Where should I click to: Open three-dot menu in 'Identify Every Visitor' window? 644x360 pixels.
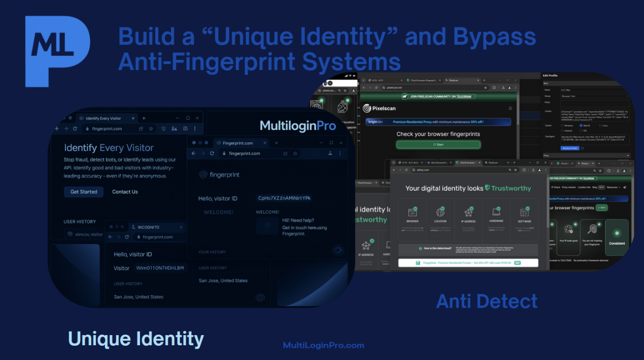195,129
